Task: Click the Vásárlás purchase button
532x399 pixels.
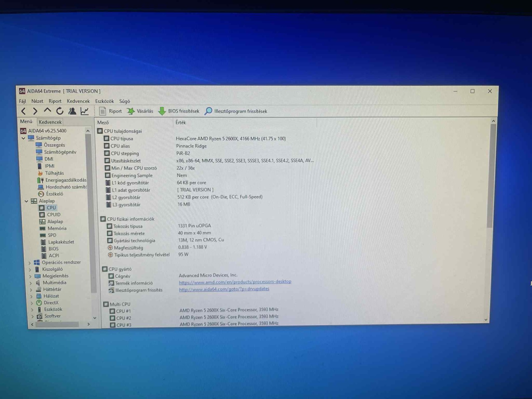Action: (x=140, y=111)
